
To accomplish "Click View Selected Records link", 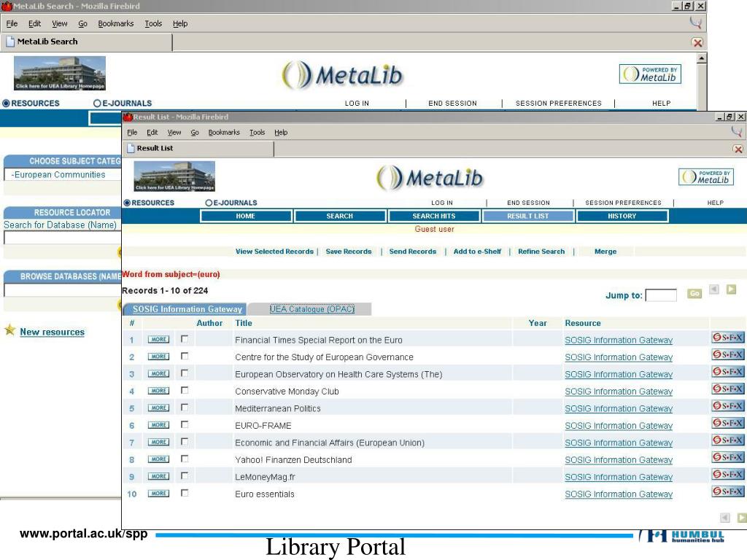I will pos(274,252).
